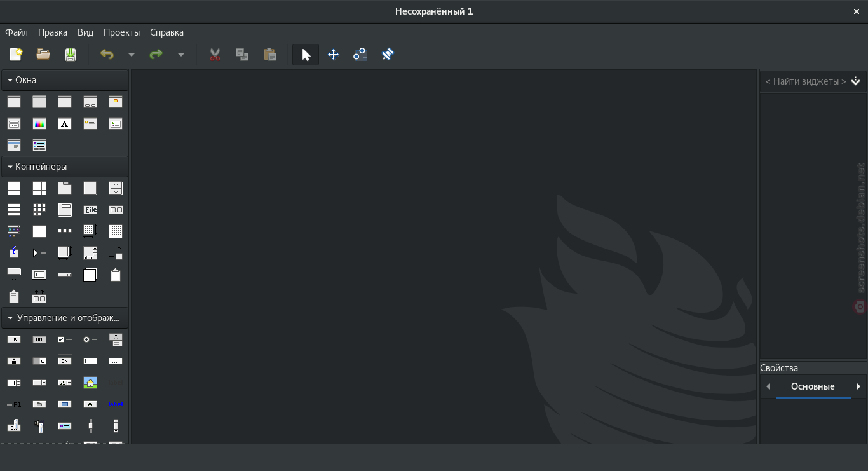Paste from clipboard using the toolbar icon

270,55
